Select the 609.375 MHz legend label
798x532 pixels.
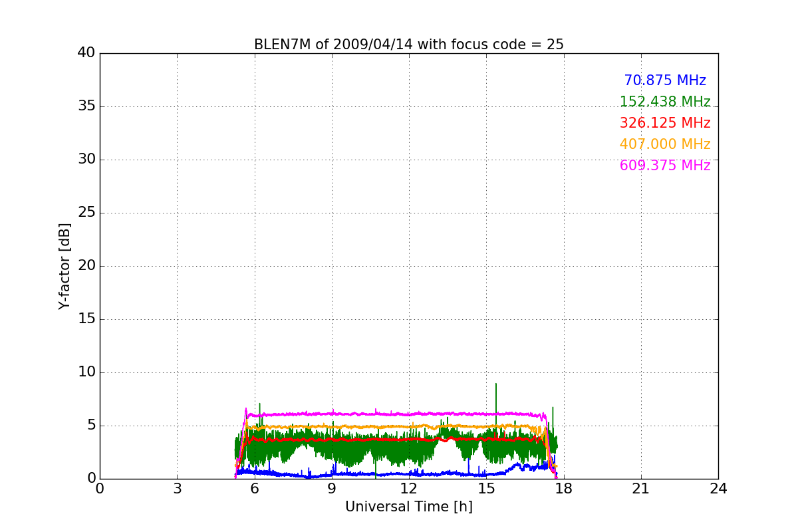665,166
